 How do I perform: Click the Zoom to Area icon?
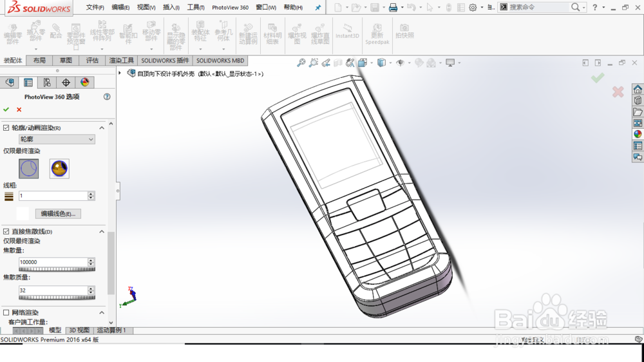[x=314, y=62]
